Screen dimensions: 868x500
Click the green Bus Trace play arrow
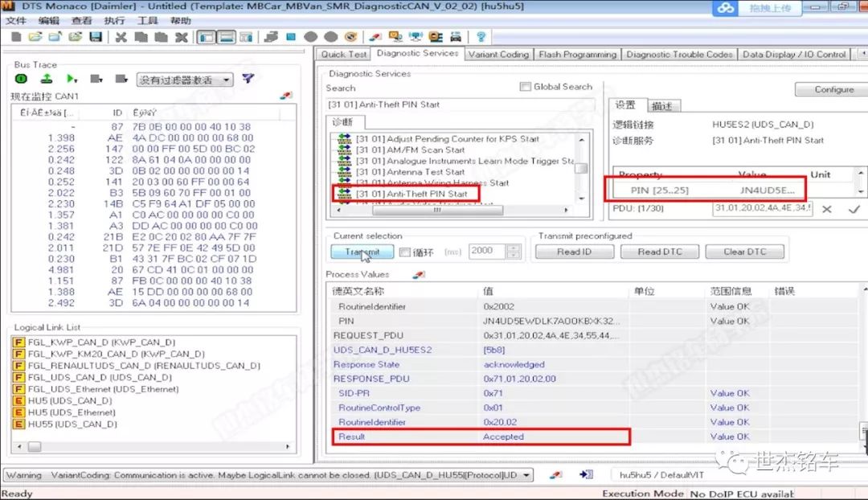tap(72, 80)
